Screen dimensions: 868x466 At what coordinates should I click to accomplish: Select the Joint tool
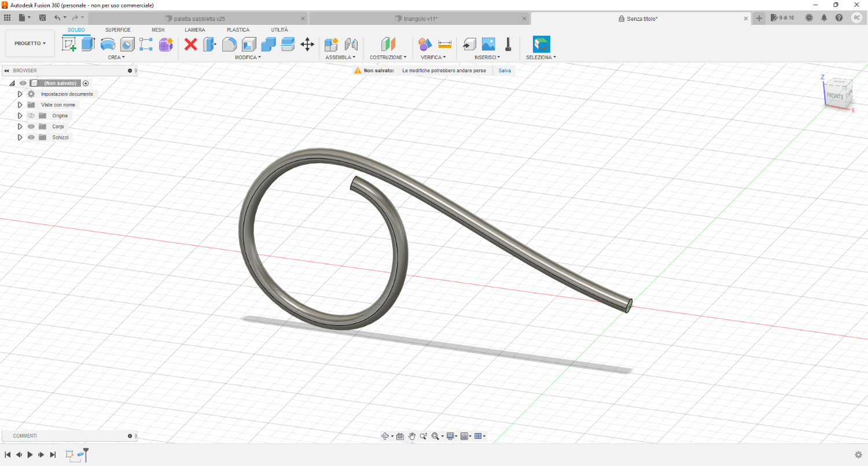click(351, 44)
